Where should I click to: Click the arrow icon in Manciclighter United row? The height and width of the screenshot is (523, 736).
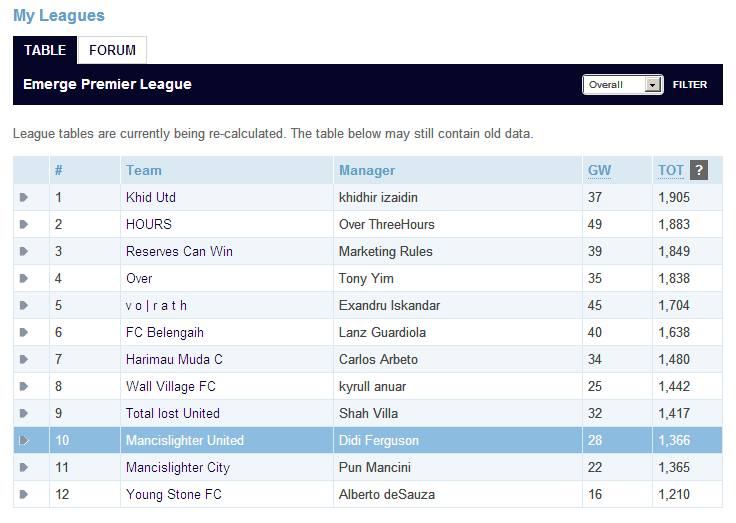click(x=24, y=440)
